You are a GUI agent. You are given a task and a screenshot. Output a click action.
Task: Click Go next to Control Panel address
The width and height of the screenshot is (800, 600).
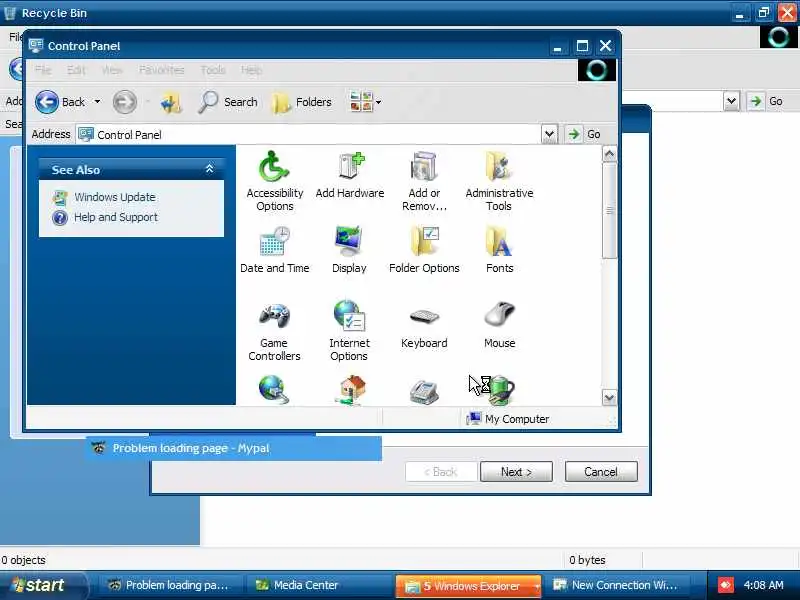point(584,134)
